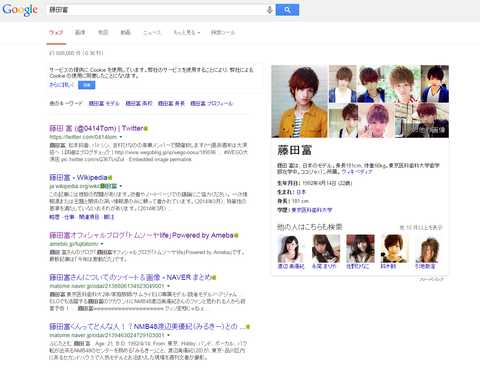
Task: Open 永尾 まりや related person thumbnail
Action: 326,249
